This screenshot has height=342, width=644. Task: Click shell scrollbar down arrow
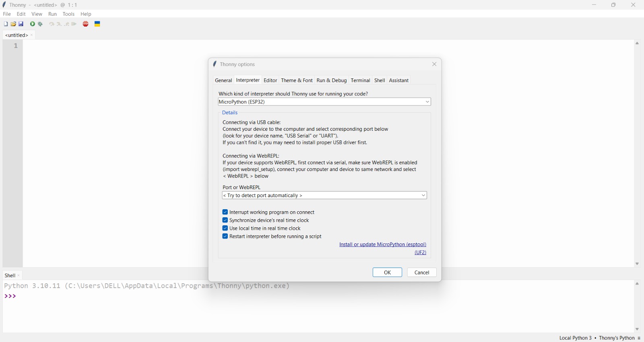[x=638, y=329]
